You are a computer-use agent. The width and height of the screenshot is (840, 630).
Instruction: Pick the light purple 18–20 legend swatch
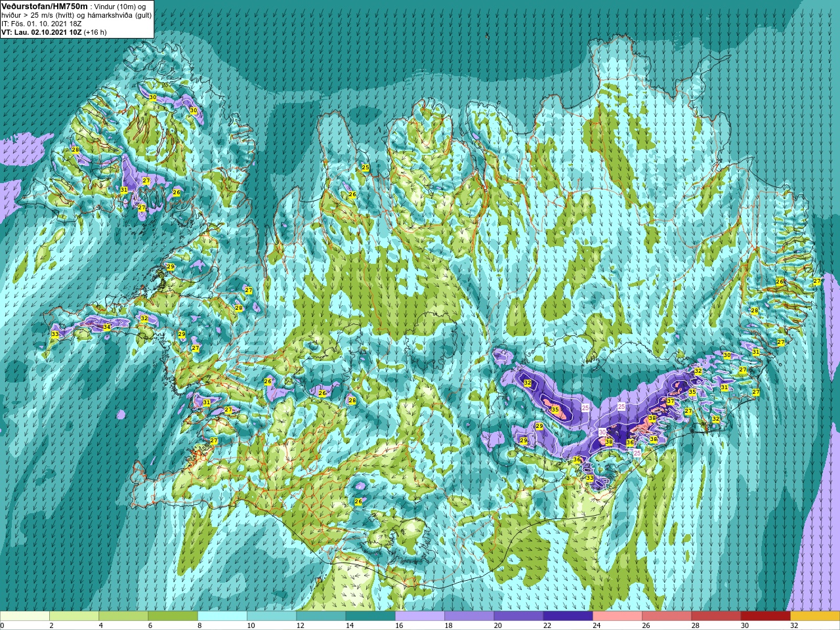pyautogui.click(x=469, y=616)
